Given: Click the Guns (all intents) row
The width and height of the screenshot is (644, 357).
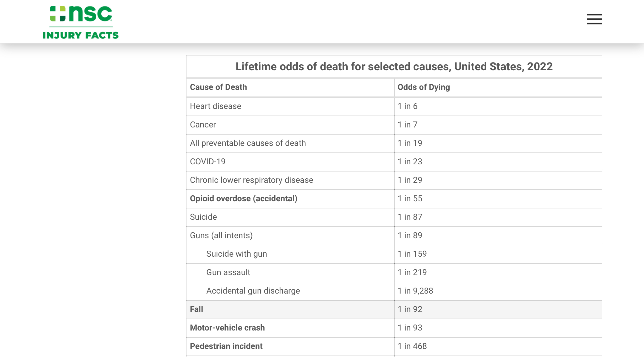Looking at the screenshot, I should pyautogui.click(x=221, y=236).
